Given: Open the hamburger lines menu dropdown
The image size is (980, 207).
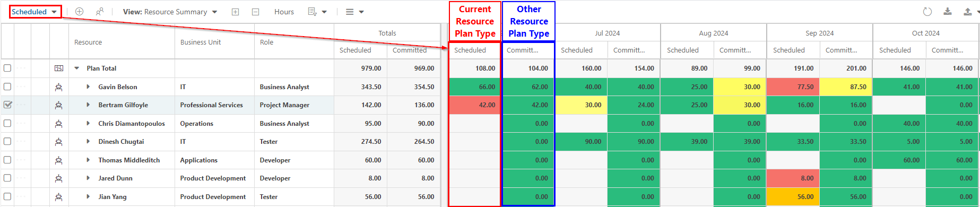Looking at the screenshot, I should click(x=354, y=12).
